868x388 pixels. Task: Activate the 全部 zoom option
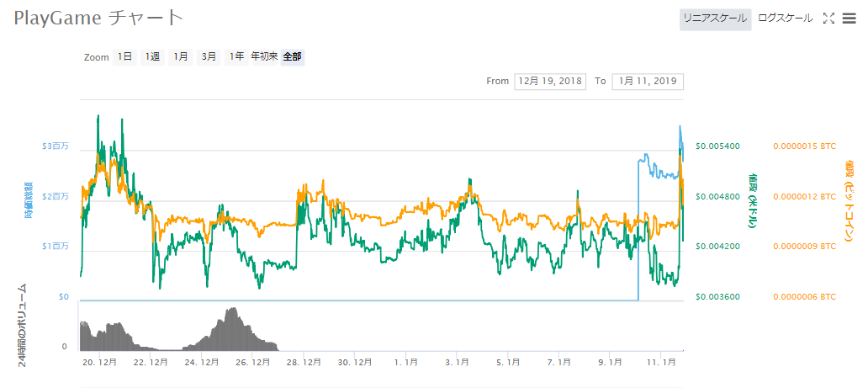[x=292, y=57]
